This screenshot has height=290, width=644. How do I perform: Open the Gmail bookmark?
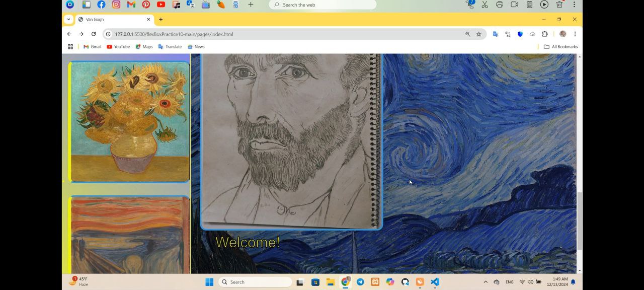[x=92, y=47]
